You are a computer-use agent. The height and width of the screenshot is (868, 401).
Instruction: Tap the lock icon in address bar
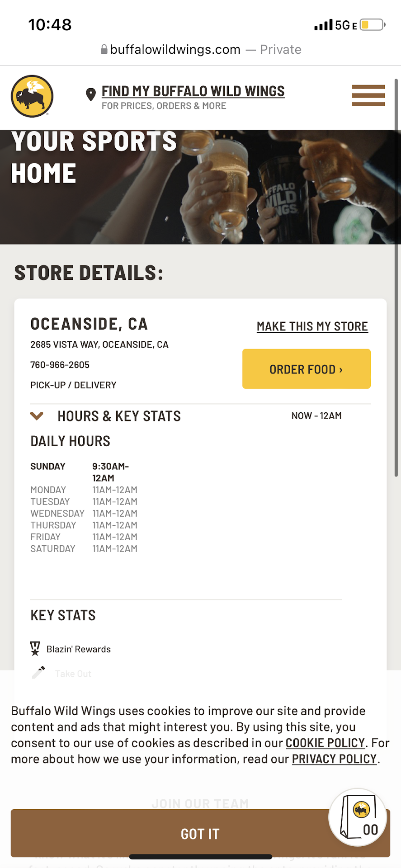point(104,49)
